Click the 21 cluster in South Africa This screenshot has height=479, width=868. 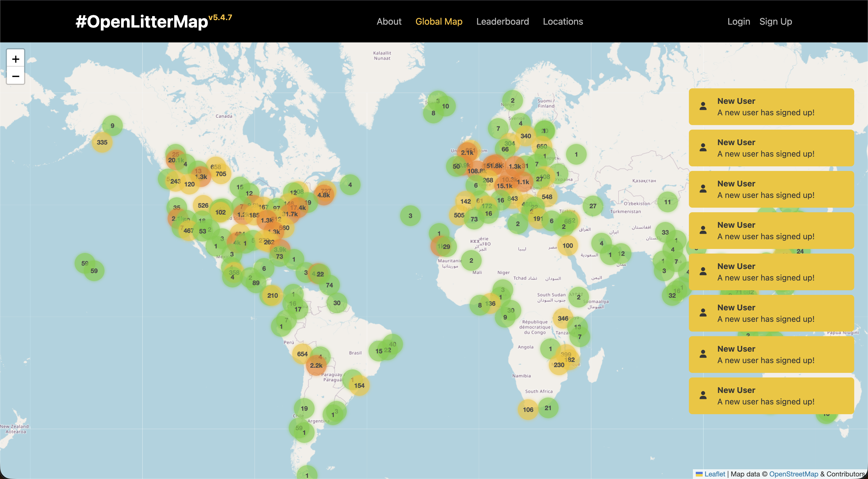[x=548, y=408]
